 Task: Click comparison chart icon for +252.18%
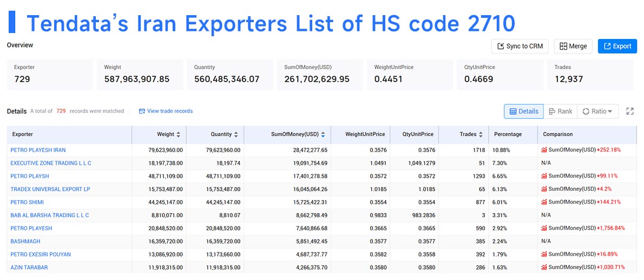pyautogui.click(x=544, y=150)
